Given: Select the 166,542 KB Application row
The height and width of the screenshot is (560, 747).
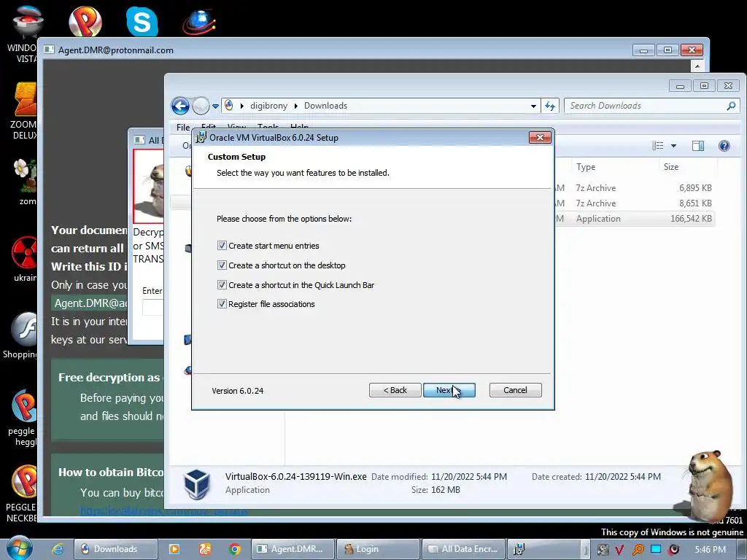Looking at the screenshot, I should (635, 219).
